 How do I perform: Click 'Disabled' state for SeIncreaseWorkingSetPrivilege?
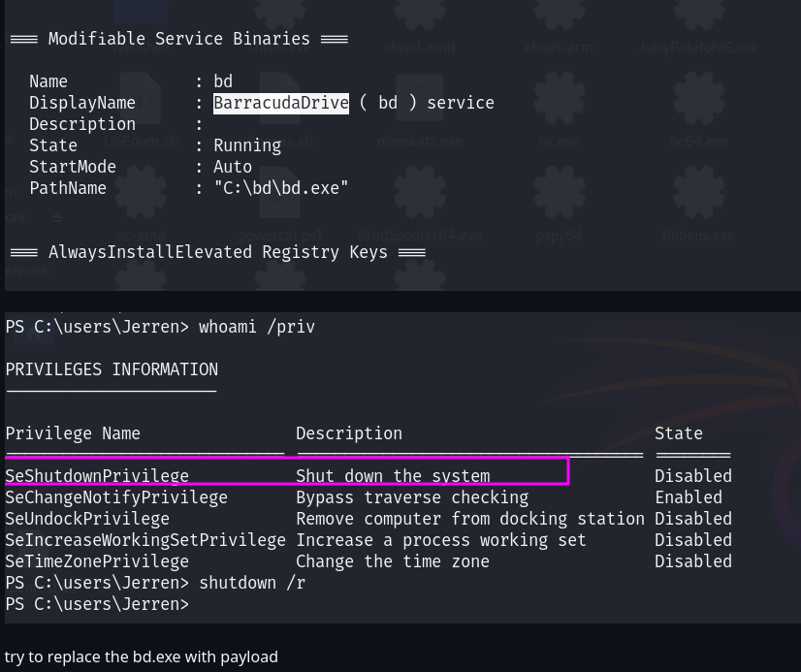click(x=693, y=540)
